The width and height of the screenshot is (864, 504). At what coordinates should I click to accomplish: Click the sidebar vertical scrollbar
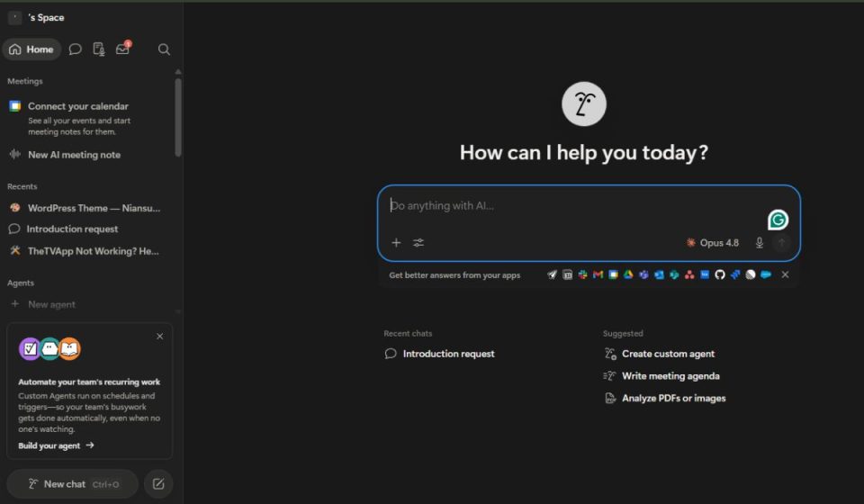click(178, 117)
